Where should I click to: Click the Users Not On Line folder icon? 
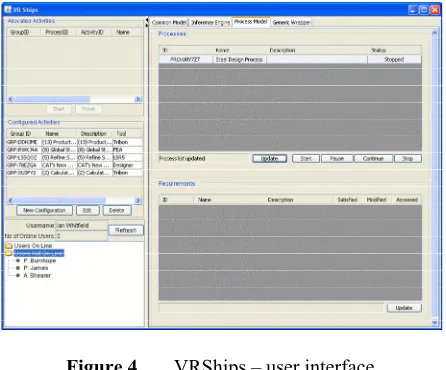(9, 254)
